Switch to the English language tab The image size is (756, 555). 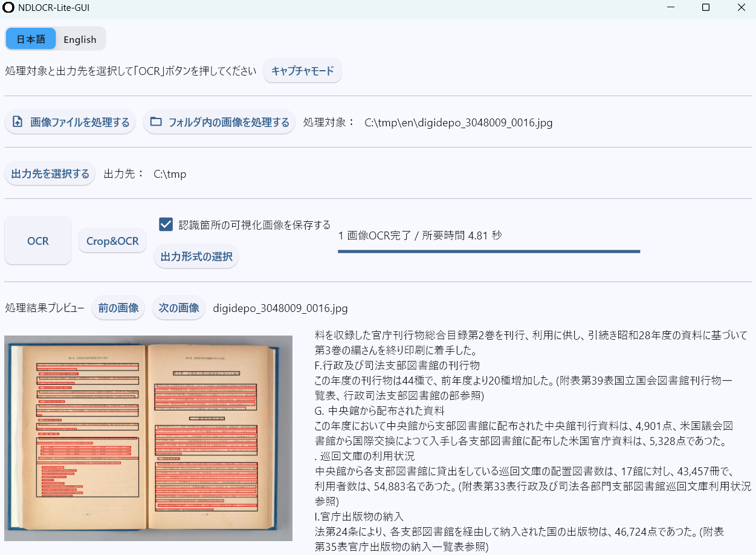coord(80,39)
